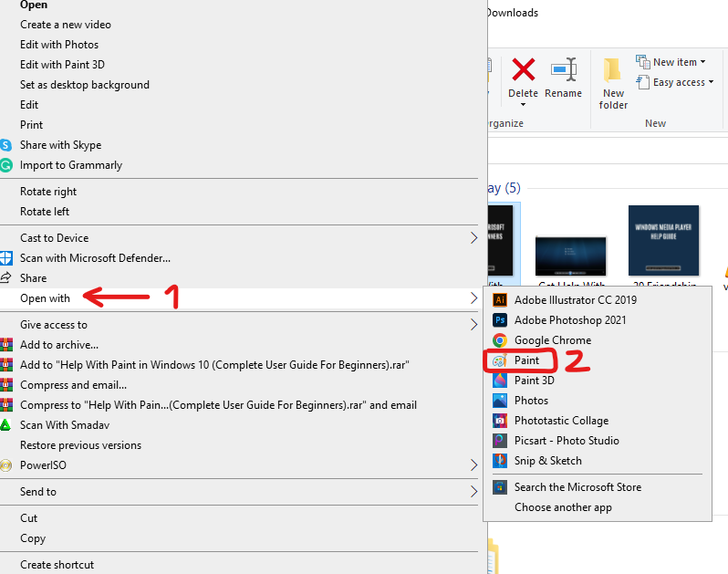The image size is (728, 574).
Task: Click New item label in ribbon
Action: tap(675, 62)
